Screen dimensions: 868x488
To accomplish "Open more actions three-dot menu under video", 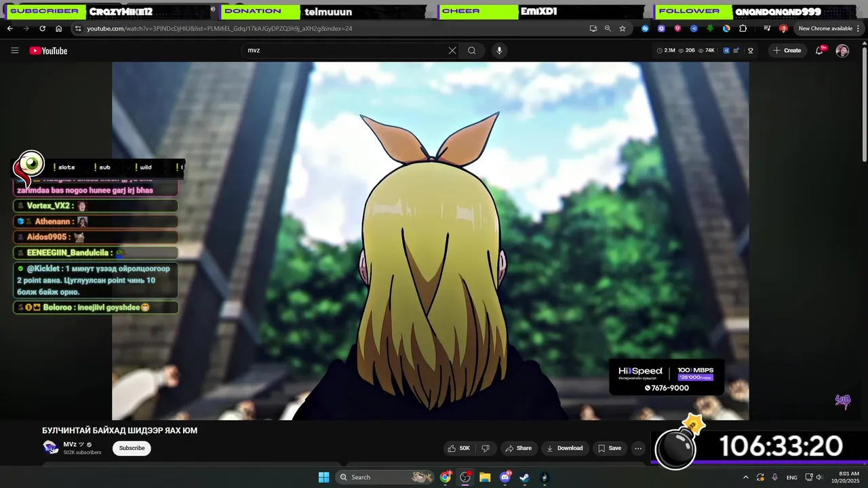I will [x=638, y=448].
